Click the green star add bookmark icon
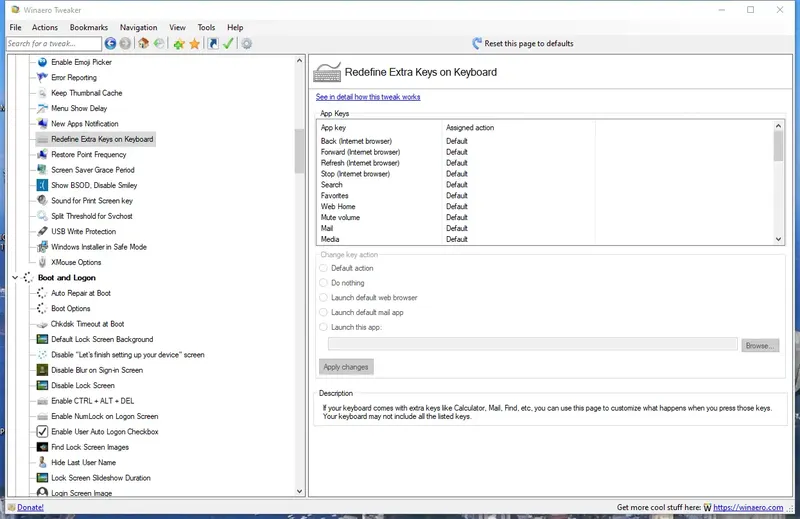Viewport: 800px width, 519px height. click(179, 44)
